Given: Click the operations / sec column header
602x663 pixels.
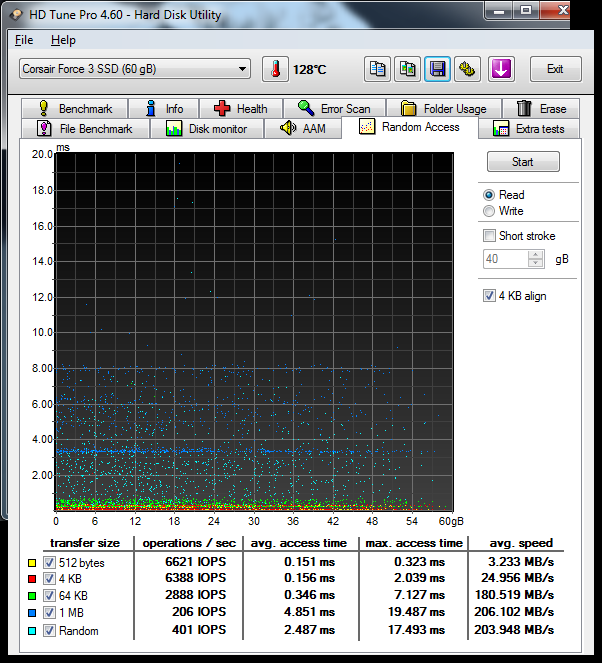Looking at the screenshot, I should click(x=189, y=543).
